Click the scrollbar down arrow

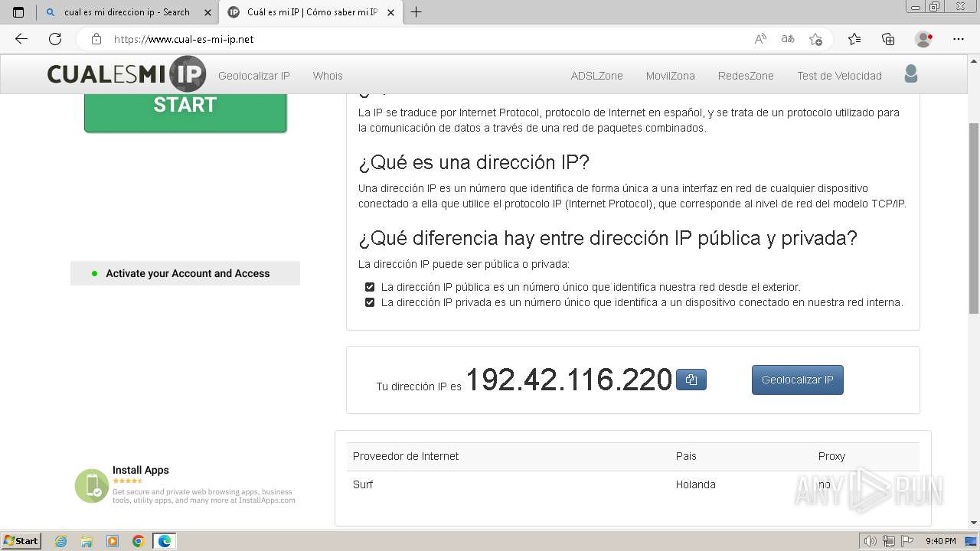coord(974,523)
